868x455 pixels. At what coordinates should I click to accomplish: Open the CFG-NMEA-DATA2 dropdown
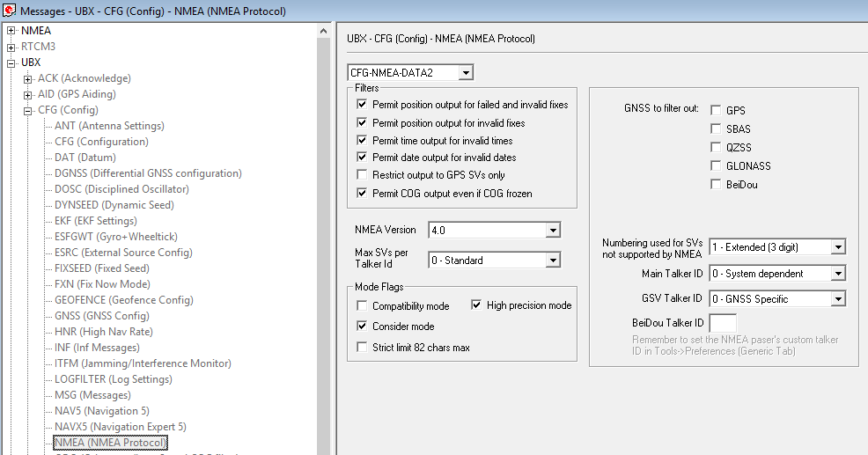(466, 72)
